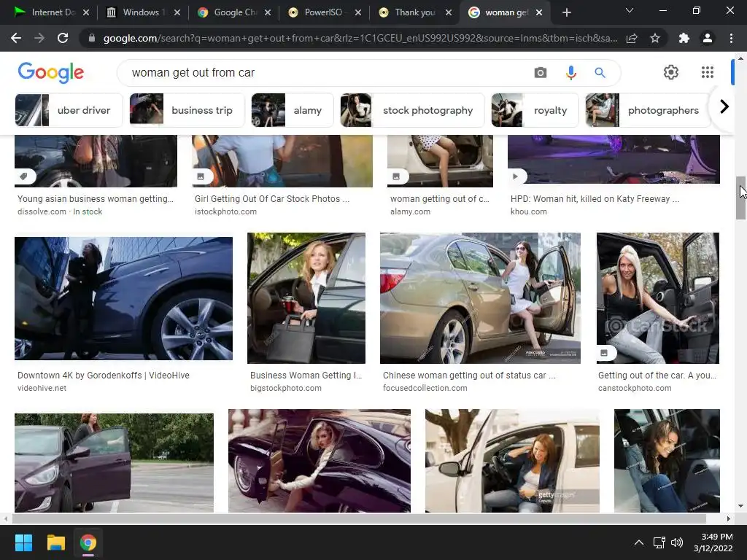Click the site lock icon in address bar
Viewport: 747px width, 560px height.
pyautogui.click(x=92, y=38)
